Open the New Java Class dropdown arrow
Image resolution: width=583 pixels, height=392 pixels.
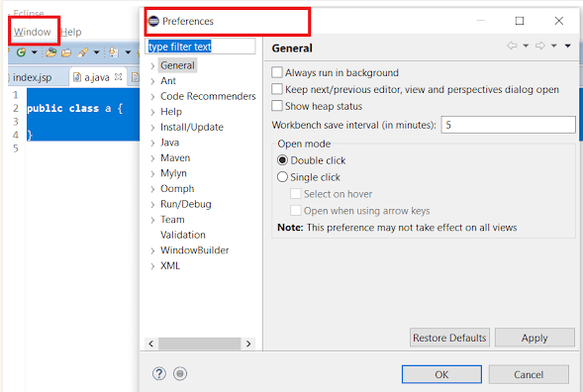(35, 52)
